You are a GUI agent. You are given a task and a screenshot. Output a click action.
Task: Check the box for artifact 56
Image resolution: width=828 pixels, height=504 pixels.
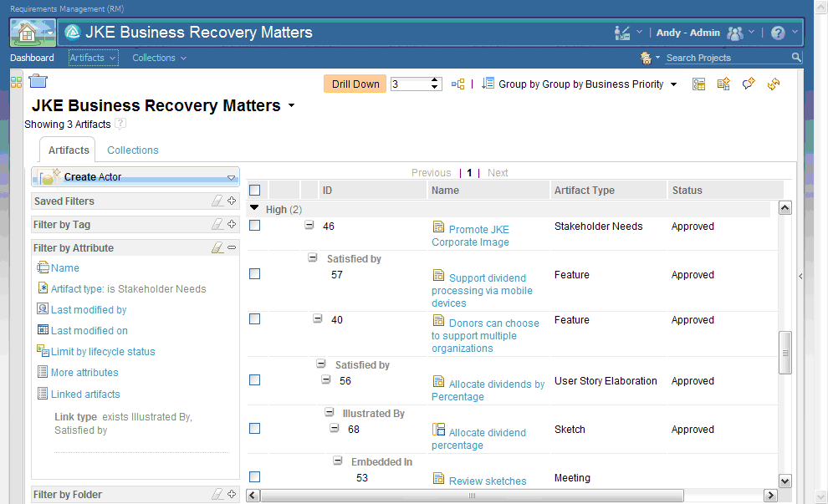point(254,380)
